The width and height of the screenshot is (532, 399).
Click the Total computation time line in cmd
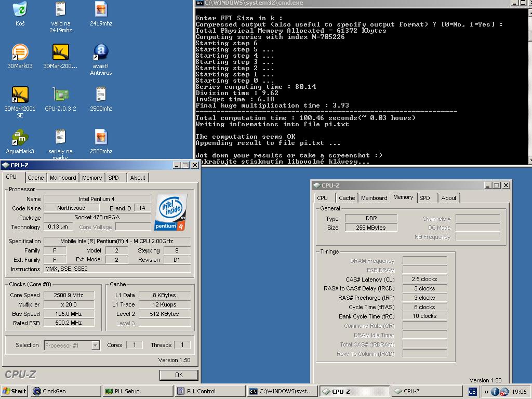305,118
